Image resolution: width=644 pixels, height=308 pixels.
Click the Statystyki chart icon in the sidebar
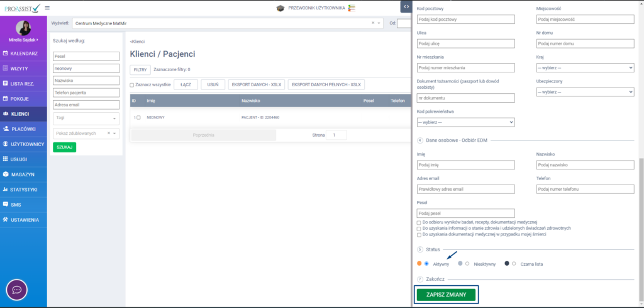(x=6, y=190)
